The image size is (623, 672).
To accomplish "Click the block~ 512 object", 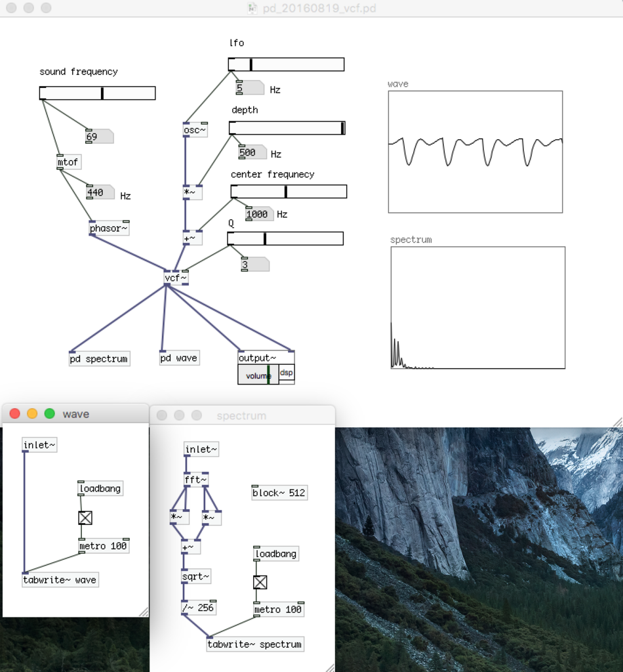I will coord(278,492).
